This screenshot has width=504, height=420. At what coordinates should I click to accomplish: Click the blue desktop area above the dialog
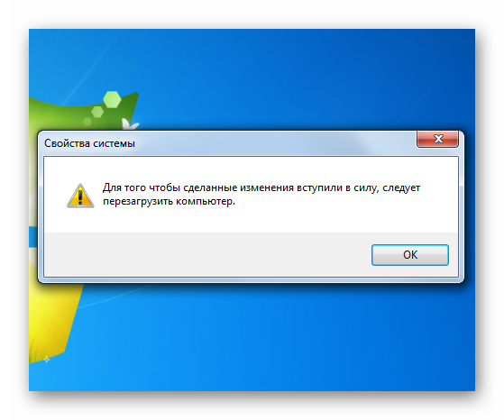pos(289,78)
